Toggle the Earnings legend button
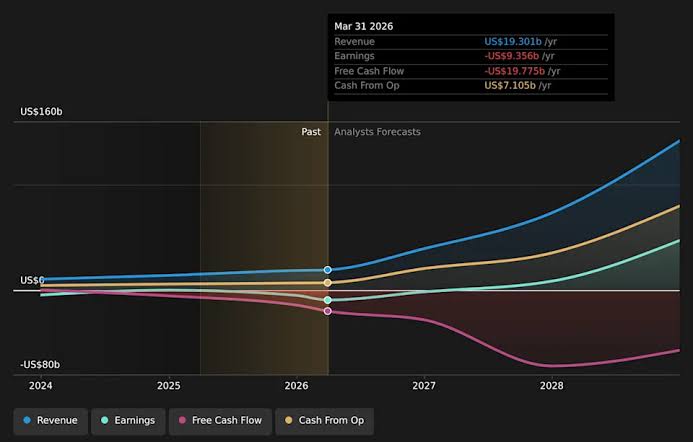693x442 pixels. [128, 421]
